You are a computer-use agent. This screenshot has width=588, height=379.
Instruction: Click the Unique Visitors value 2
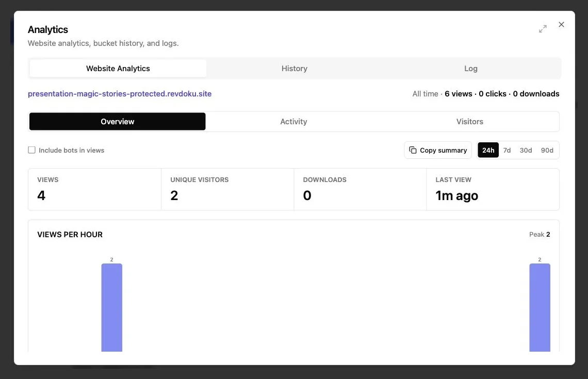[174, 195]
